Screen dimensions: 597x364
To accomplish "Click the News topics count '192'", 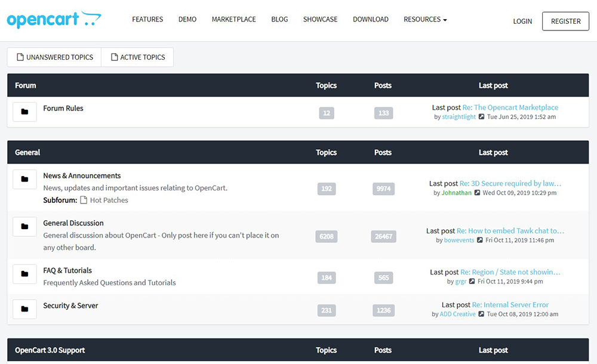I will click(327, 189).
